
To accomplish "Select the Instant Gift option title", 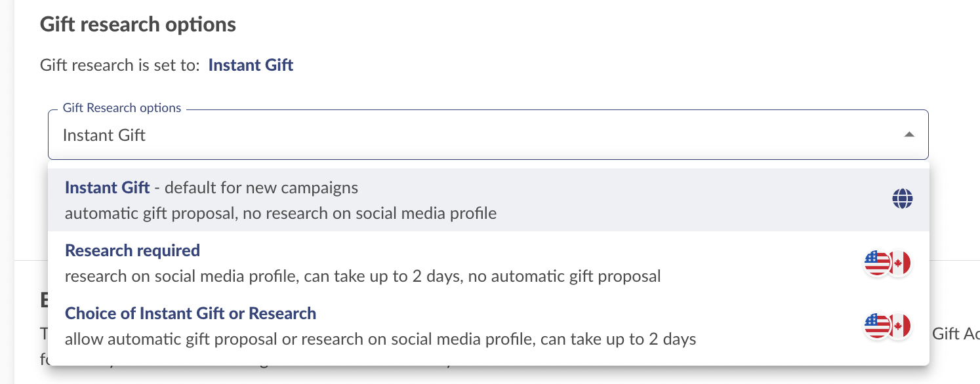I will 108,187.
